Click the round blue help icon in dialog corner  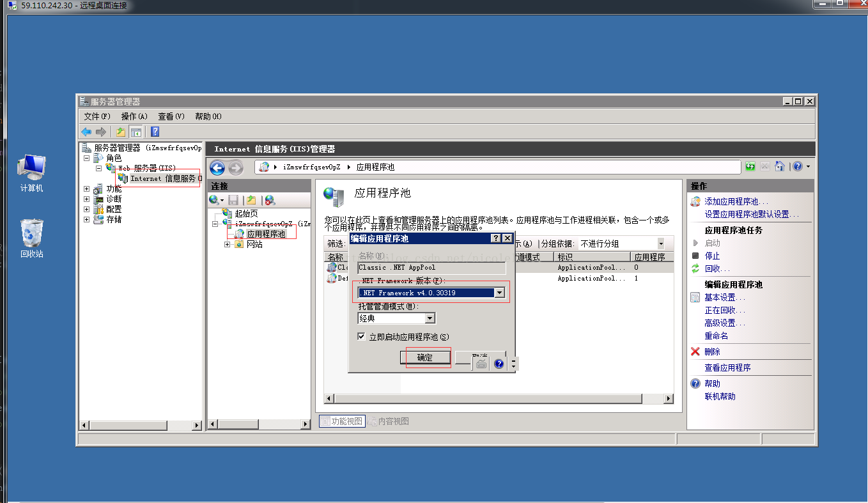coord(499,364)
